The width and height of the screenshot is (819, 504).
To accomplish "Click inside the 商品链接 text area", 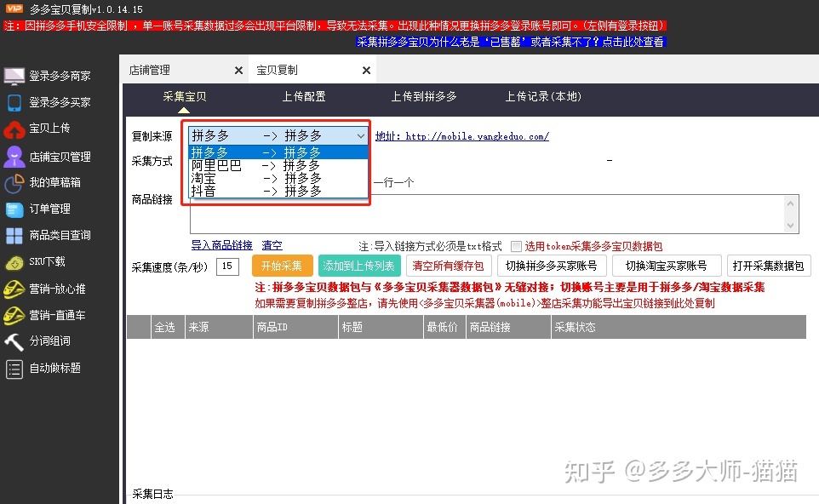I will (x=487, y=215).
